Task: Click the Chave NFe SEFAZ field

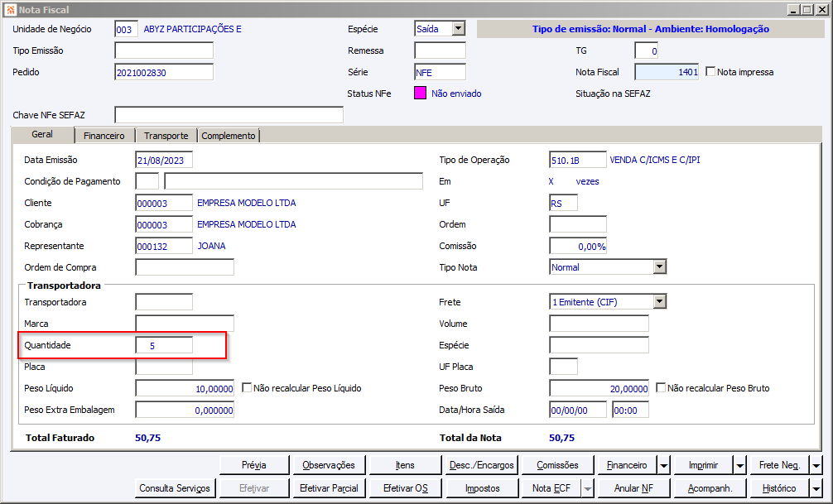Action: (x=229, y=115)
